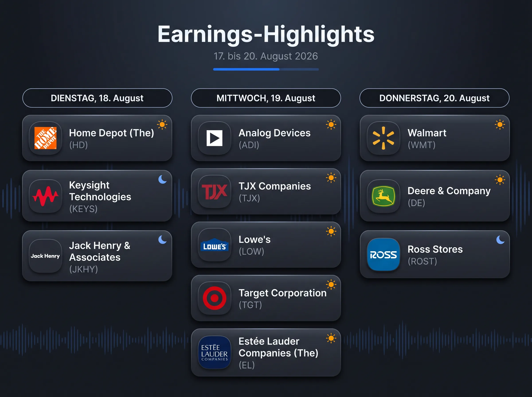Click the (ADI) ticker symbol
532x397 pixels.
click(x=249, y=145)
